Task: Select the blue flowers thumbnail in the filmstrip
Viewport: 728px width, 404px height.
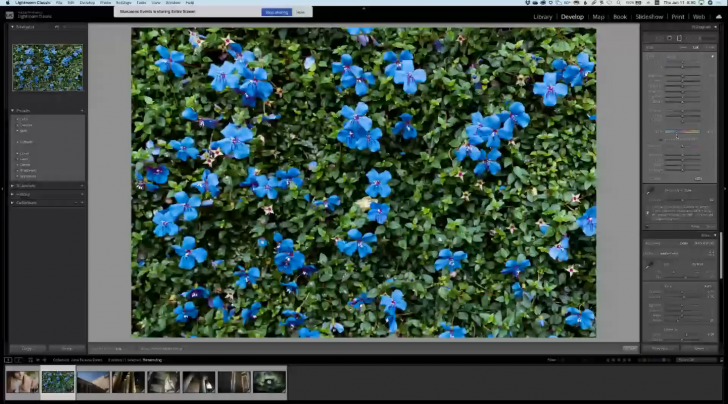Action: [x=58, y=382]
